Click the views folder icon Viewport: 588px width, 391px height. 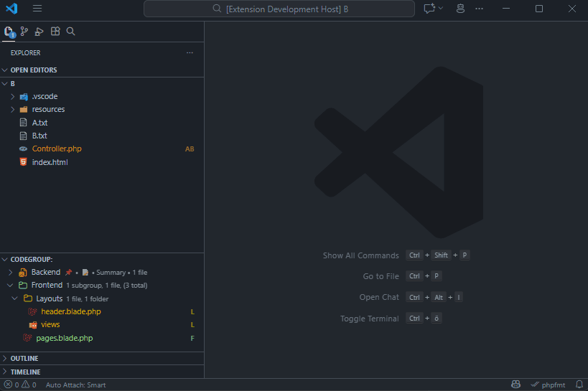[33, 325]
